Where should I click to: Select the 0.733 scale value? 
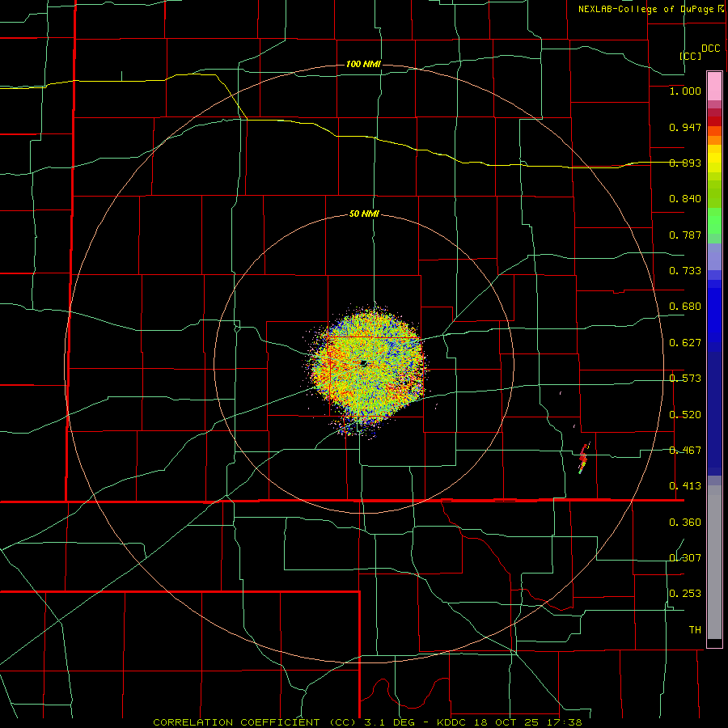[x=685, y=271]
